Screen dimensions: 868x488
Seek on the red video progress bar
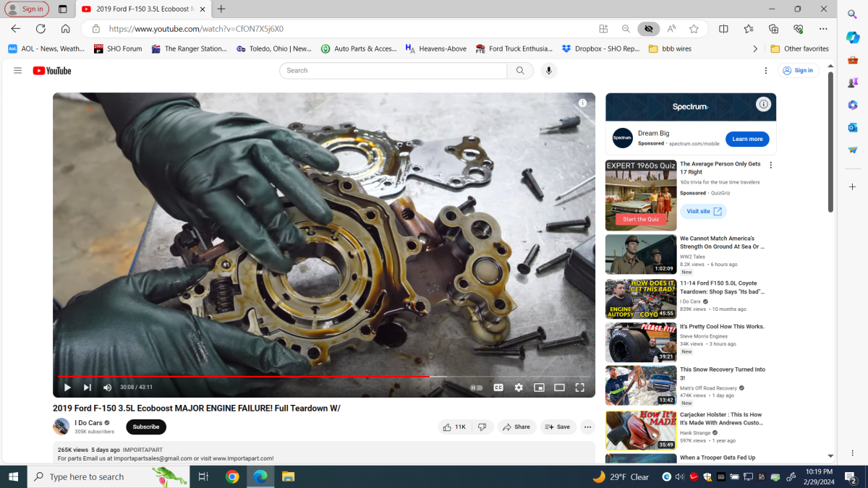(x=289, y=377)
